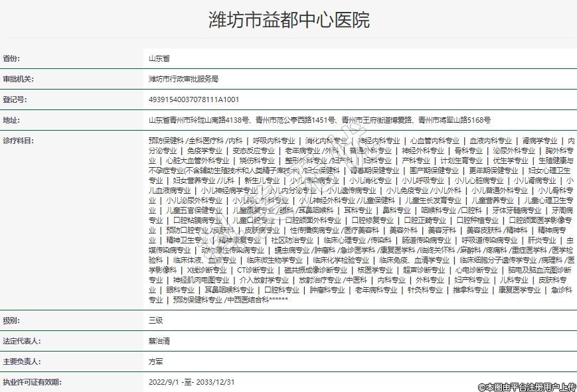
Task: Click the 本图由平台注册用户上传 watermark text
Action: coord(527,386)
